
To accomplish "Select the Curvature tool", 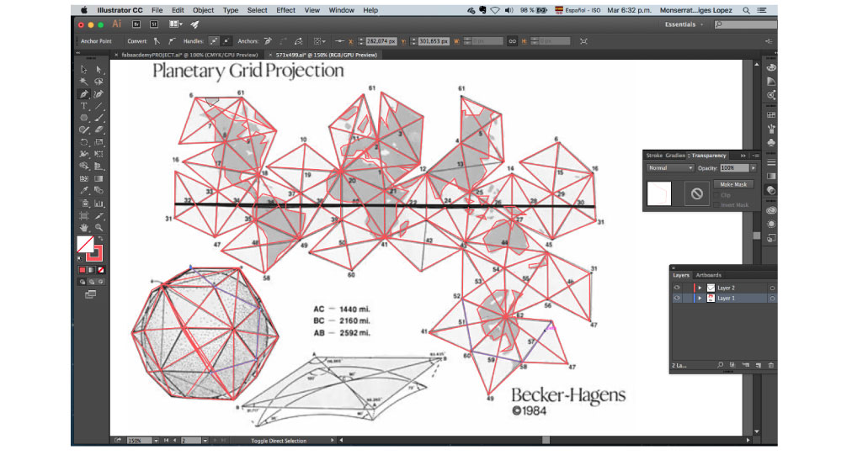I will (99, 94).
